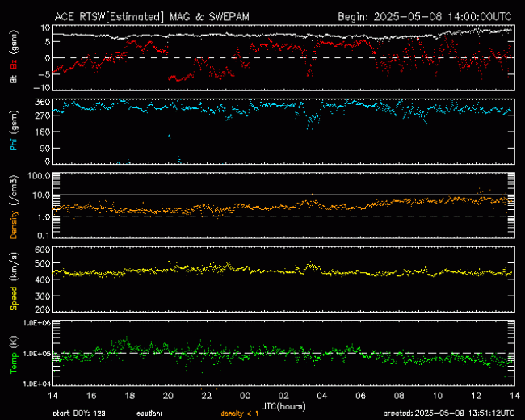525x420 pixels.
Task: Click the 1.0 tick on Density axis
Action: click(44, 216)
